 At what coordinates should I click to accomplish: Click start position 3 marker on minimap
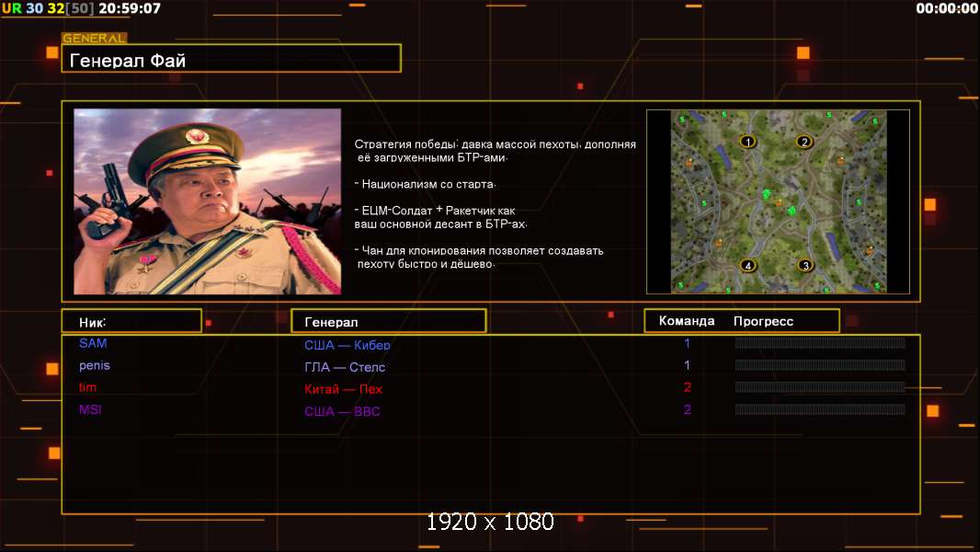[805, 266]
